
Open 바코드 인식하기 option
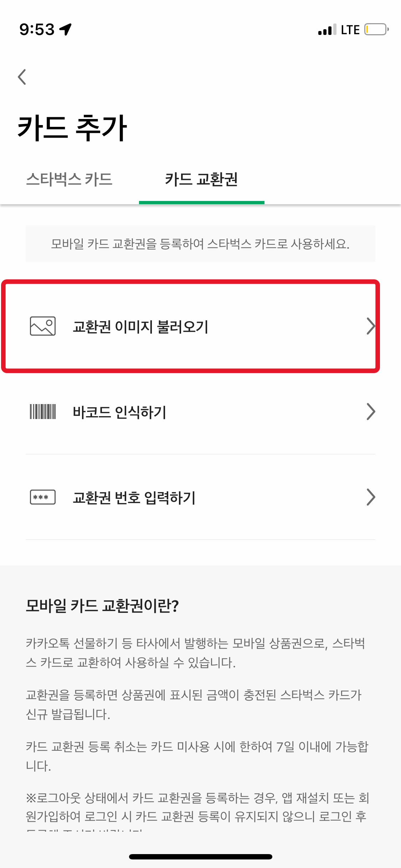(x=200, y=412)
